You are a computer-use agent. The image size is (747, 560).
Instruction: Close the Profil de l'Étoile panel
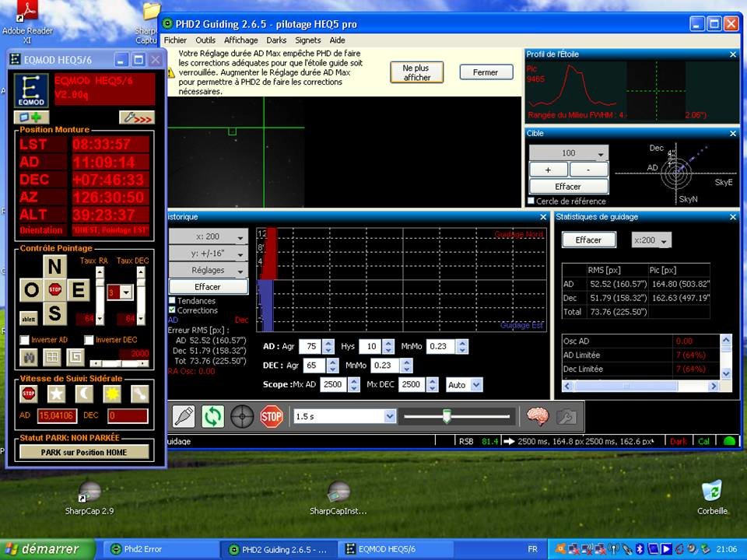coord(733,54)
